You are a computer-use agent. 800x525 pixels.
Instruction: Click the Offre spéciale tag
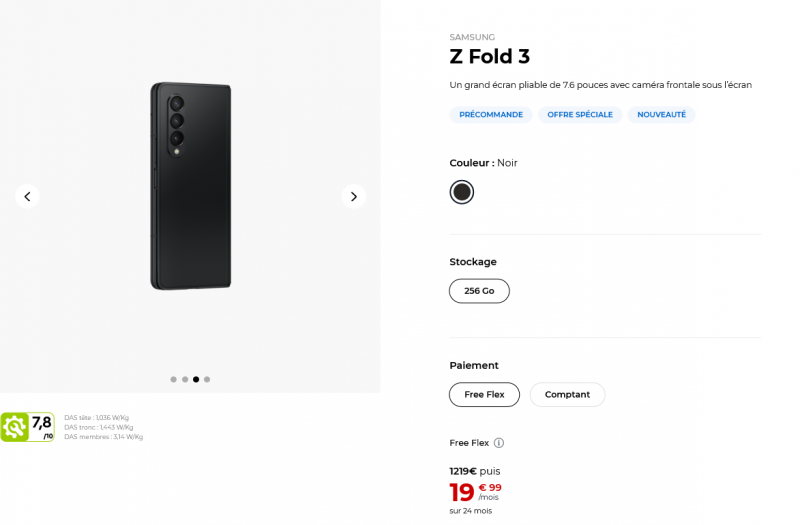580,115
